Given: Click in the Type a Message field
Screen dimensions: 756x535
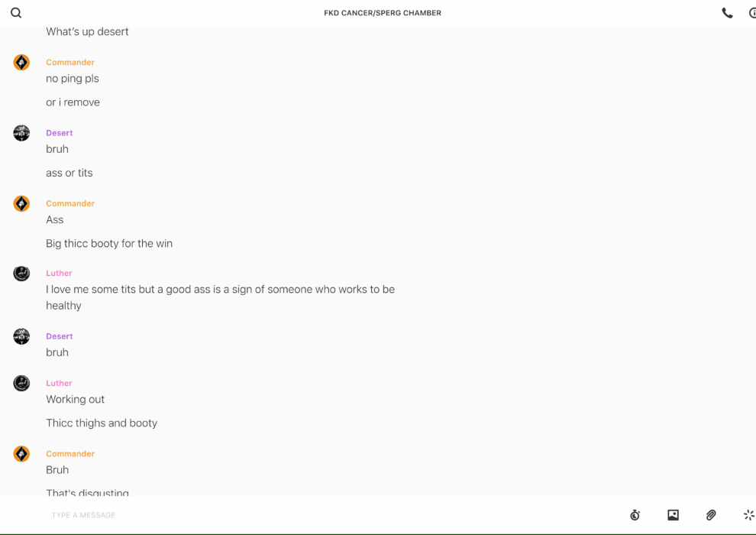Looking at the screenshot, I should [333, 515].
